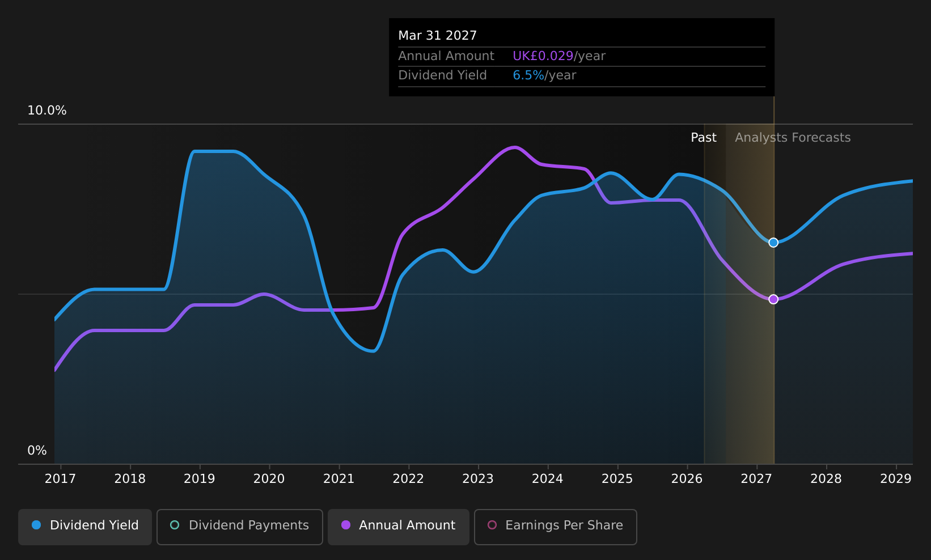Click the purple dot icon in Annual Amount legend
The height and width of the screenshot is (560, 931).
[x=346, y=525]
